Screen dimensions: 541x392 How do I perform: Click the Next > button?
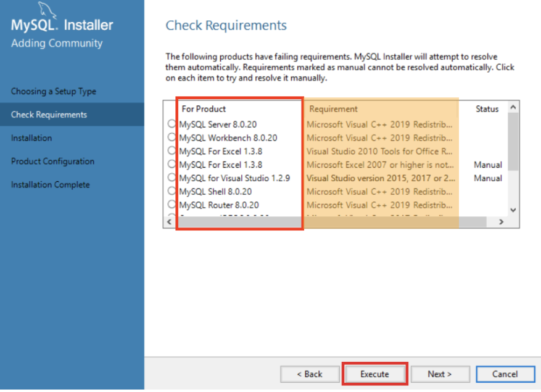440,374
